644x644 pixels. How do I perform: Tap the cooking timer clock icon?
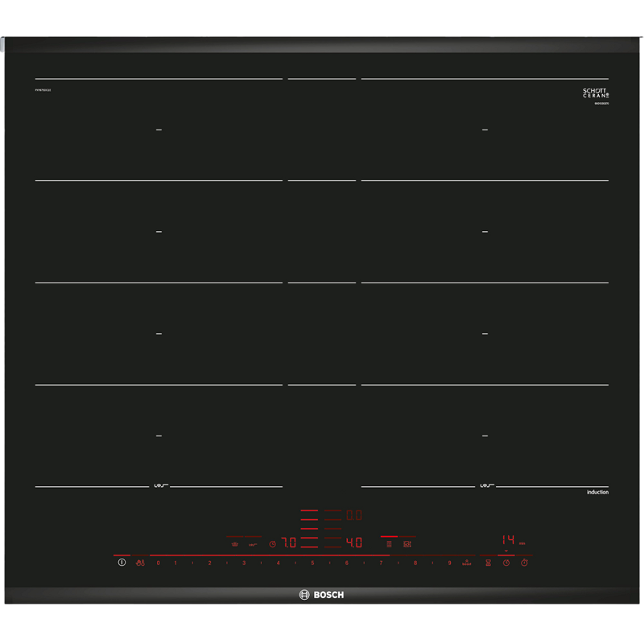506,563
